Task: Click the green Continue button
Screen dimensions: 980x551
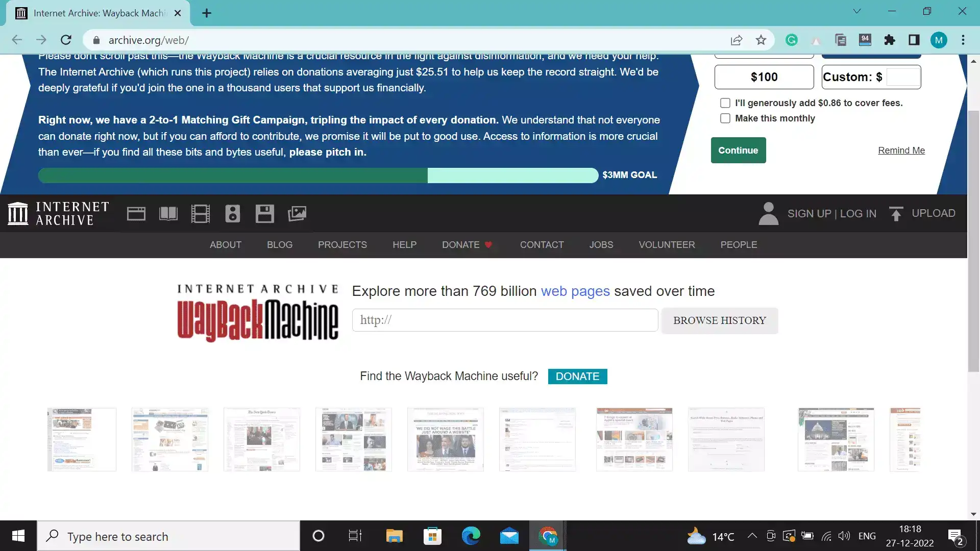Action: point(739,151)
